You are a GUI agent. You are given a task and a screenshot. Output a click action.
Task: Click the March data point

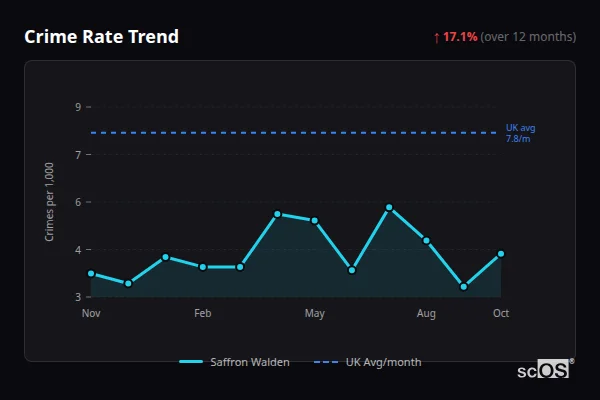coord(240,267)
